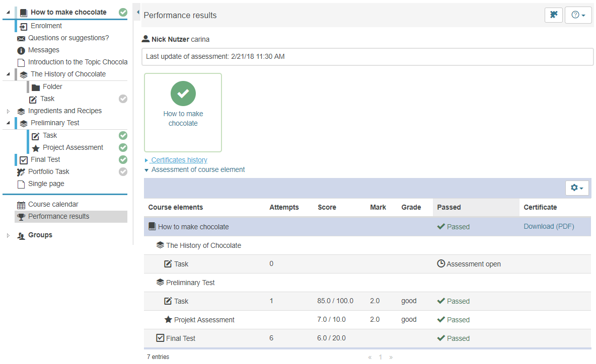The width and height of the screenshot is (596, 364).
Task: Expand the Certificates history section
Action: pyautogui.click(x=179, y=160)
